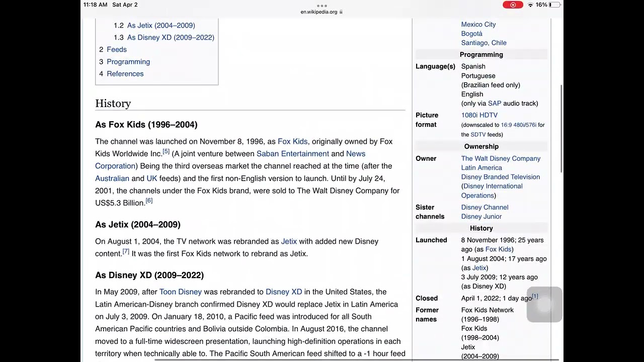Tap the battery indicator icon
The width and height of the screenshot is (644, 362).
[554, 5]
